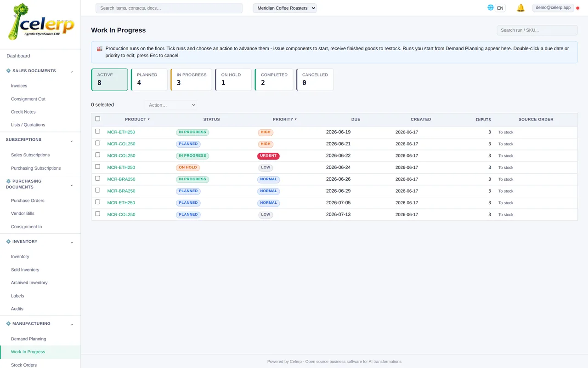Open the MCR-BRA250 run due 2026-06-26
Viewport: 588px width, 368px height.
[x=121, y=179]
